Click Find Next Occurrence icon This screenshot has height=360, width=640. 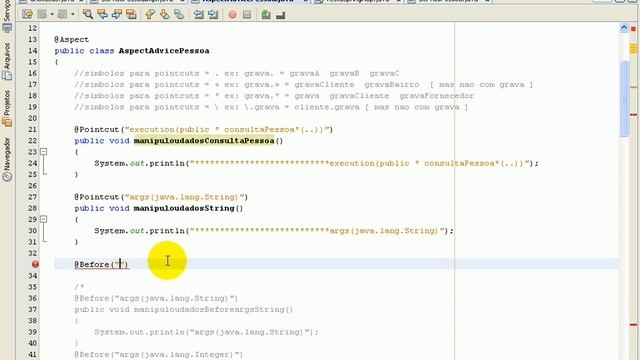coord(117,15)
